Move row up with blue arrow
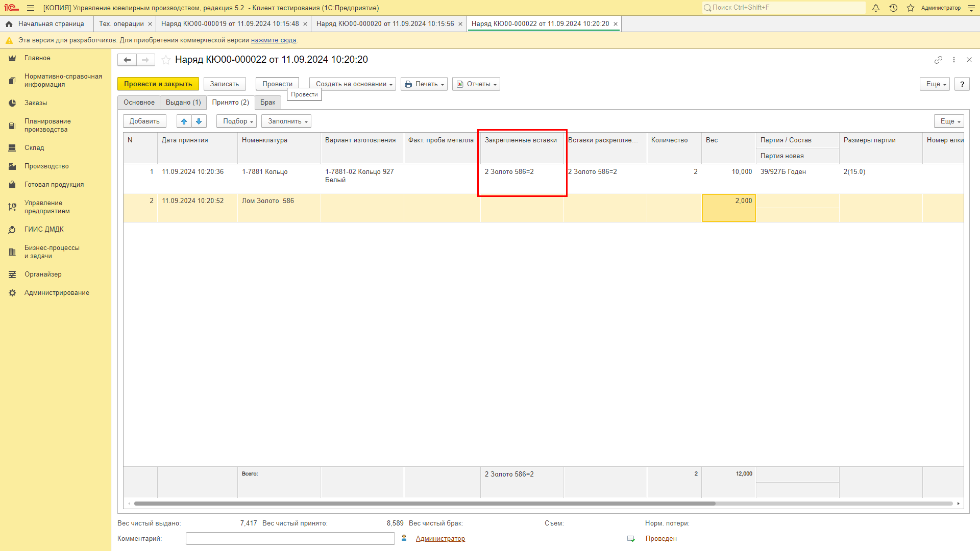The width and height of the screenshot is (980, 551). 184,121
